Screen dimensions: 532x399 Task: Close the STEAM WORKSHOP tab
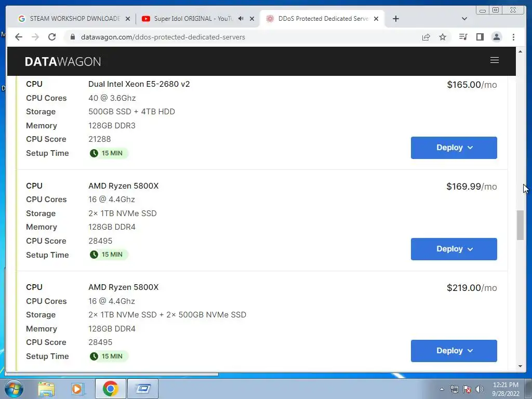pos(128,19)
